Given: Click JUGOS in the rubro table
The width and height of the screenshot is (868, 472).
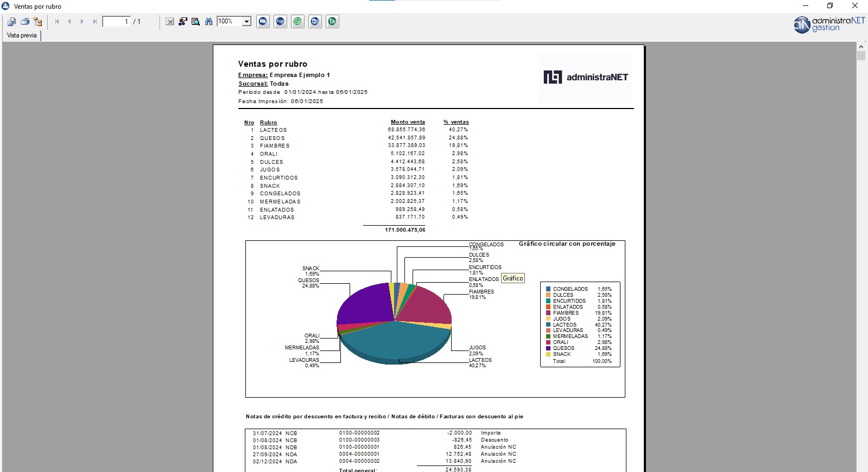Looking at the screenshot, I should click(270, 170).
